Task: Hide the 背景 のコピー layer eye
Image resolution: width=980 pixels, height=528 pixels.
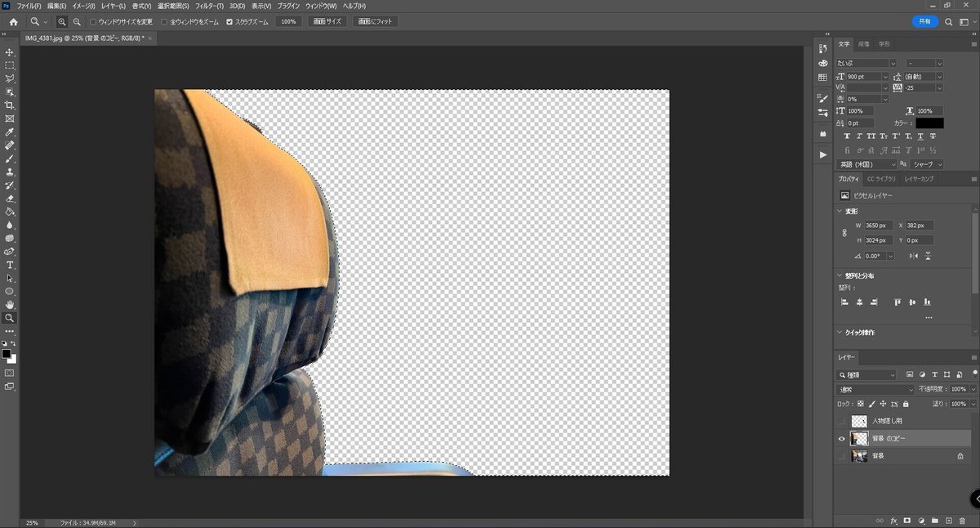Action: [841, 439]
